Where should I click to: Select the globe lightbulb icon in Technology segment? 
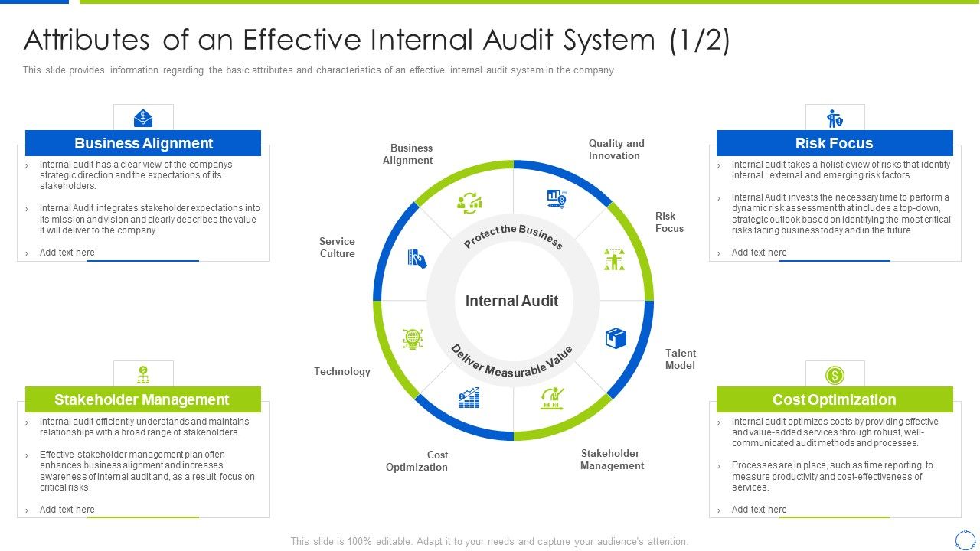pos(413,339)
